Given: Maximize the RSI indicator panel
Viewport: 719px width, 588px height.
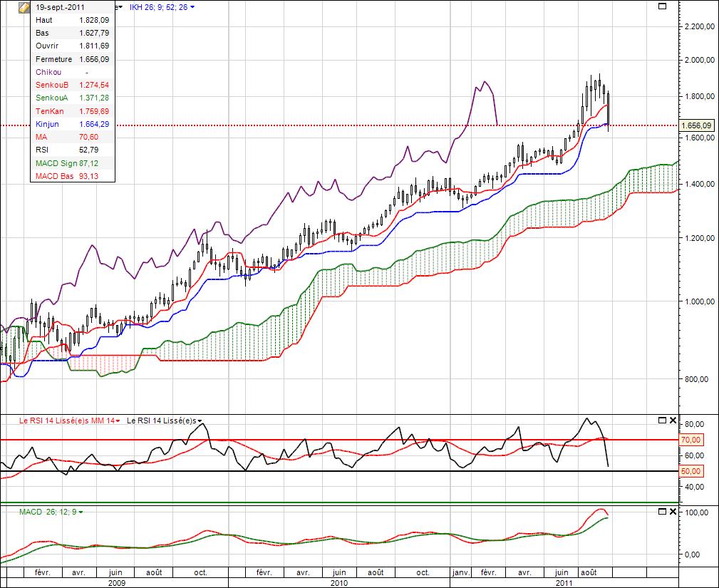Looking at the screenshot, I should [x=662, y=421].
